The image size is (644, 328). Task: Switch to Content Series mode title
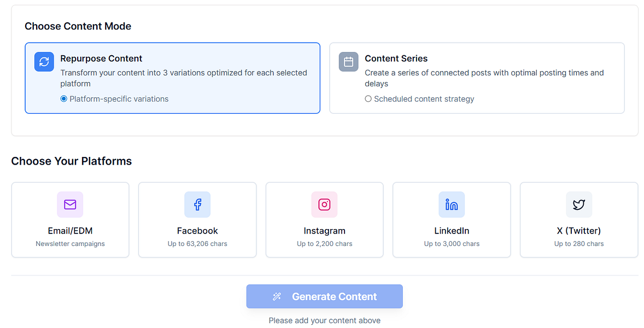(396, 58)
